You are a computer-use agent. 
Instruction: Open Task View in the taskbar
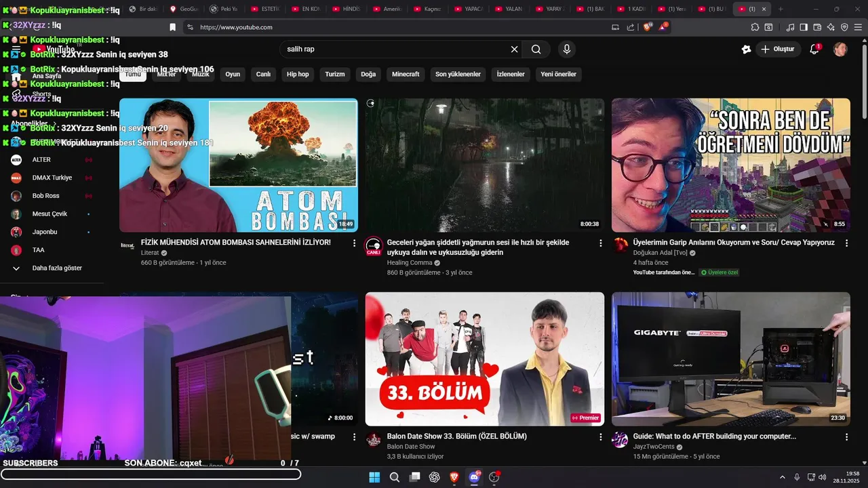pyautogui.click(x=414, y=477)
